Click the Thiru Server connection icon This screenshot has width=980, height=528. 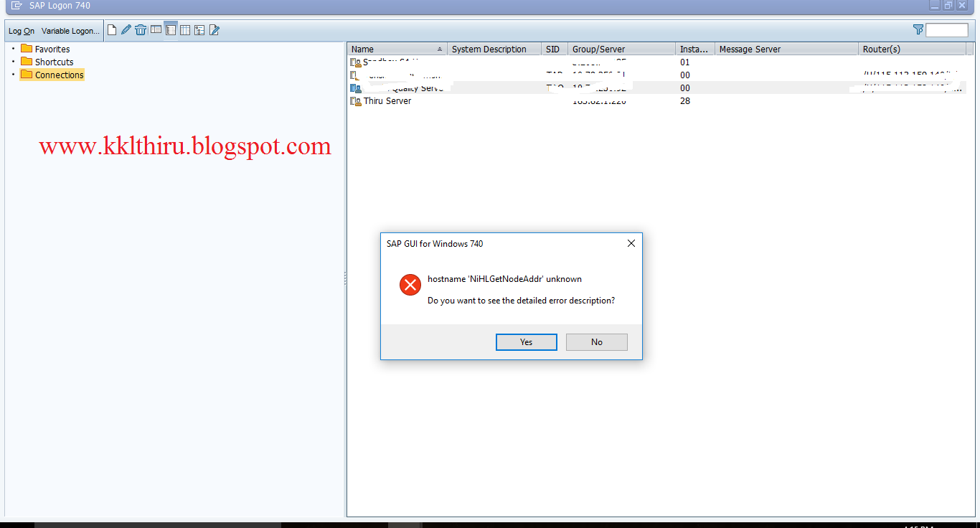tap(355, 101)
